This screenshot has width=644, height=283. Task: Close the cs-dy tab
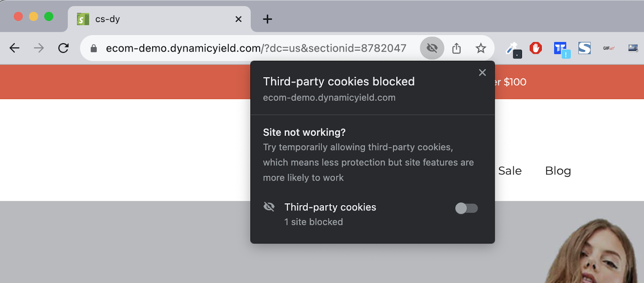pos(238,19)
